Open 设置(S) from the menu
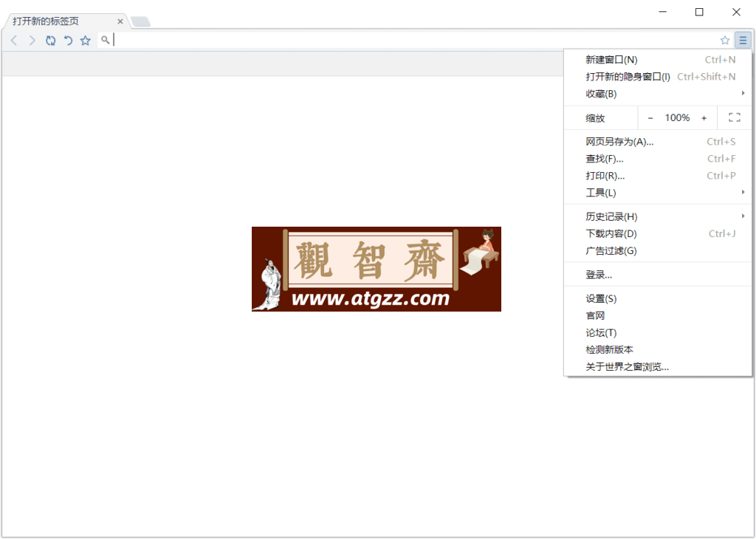Screen dimensions: 756x539 click(x=658, y=299)
